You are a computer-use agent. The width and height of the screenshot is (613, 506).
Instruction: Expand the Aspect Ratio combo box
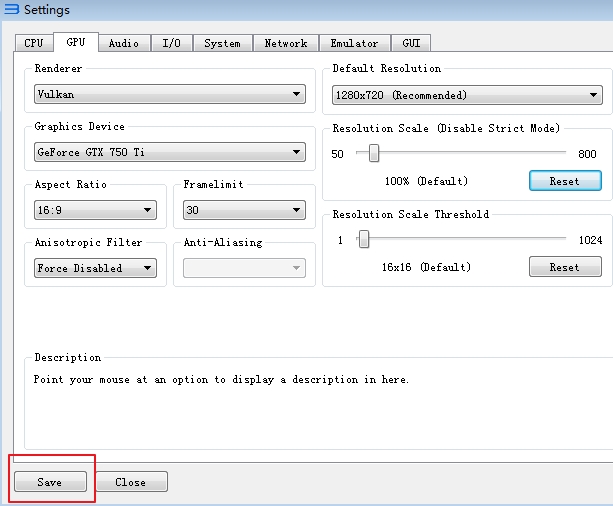point(95,210)
